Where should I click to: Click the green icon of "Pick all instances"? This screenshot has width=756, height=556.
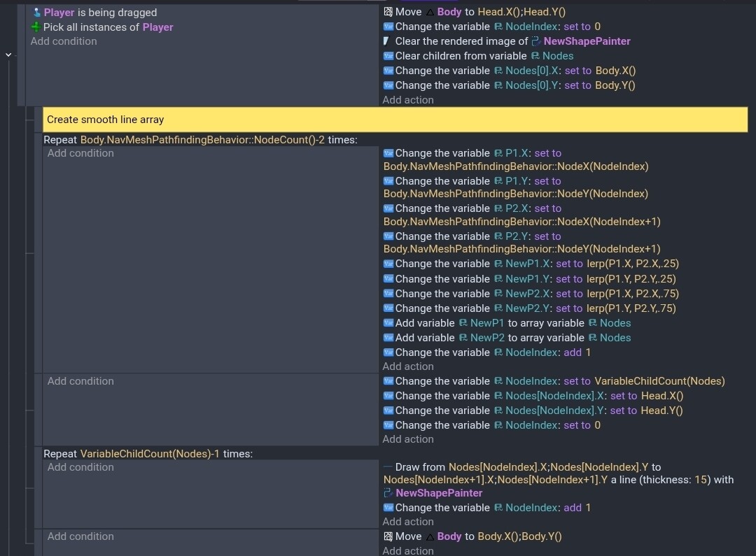[x=36, y=27]
